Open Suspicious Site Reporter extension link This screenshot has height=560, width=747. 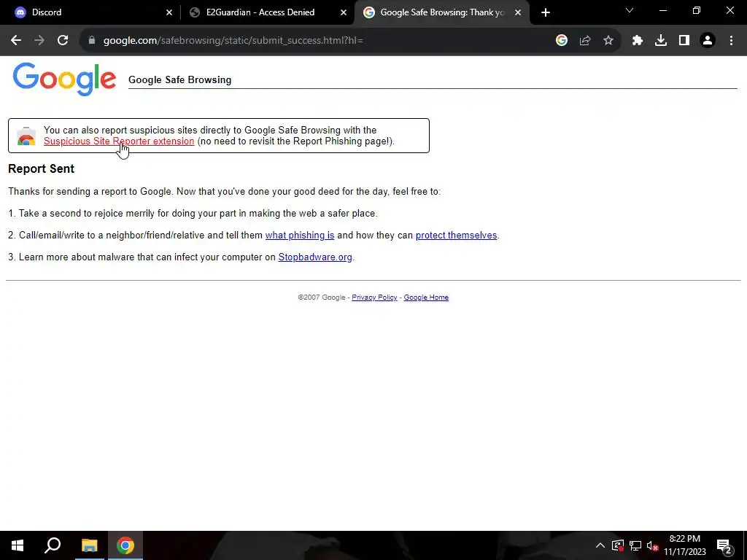coord(119,141)
